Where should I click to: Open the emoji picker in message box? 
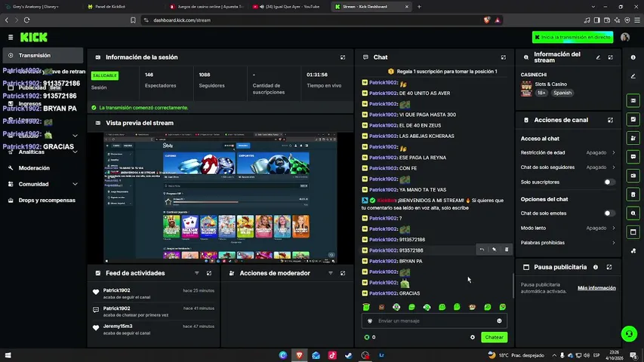[499, 321]
